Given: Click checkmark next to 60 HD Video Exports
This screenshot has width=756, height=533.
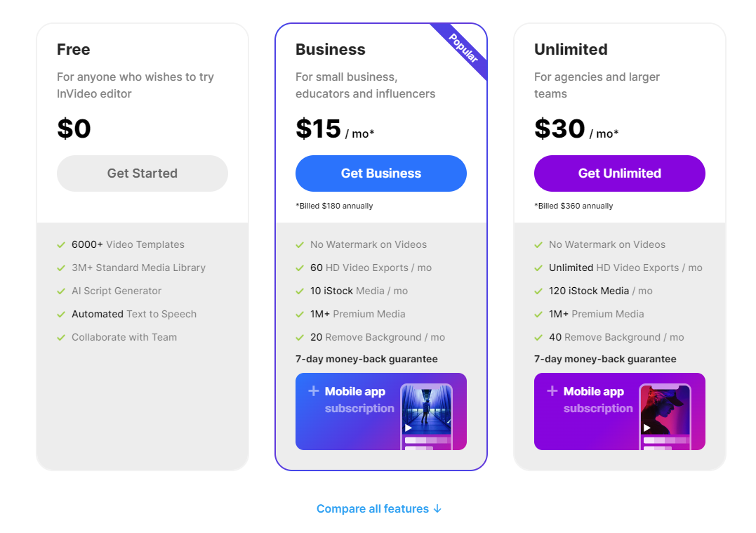Looking at the screenshot, I should point(300,268).
